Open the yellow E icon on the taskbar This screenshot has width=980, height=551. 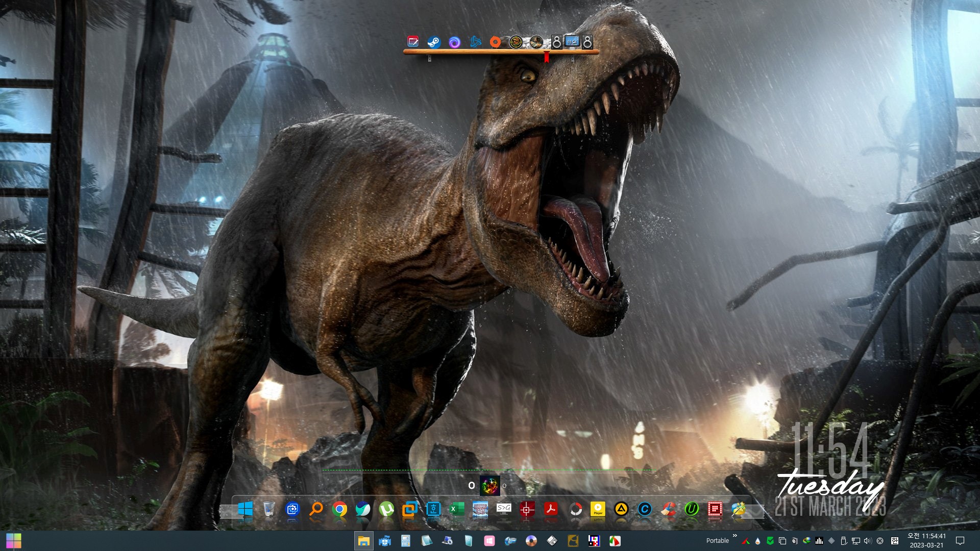[x=573, y=541]
